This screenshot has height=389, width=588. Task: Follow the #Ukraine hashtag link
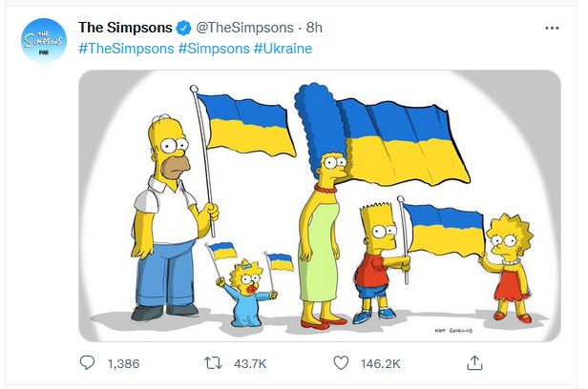point(283,48)
